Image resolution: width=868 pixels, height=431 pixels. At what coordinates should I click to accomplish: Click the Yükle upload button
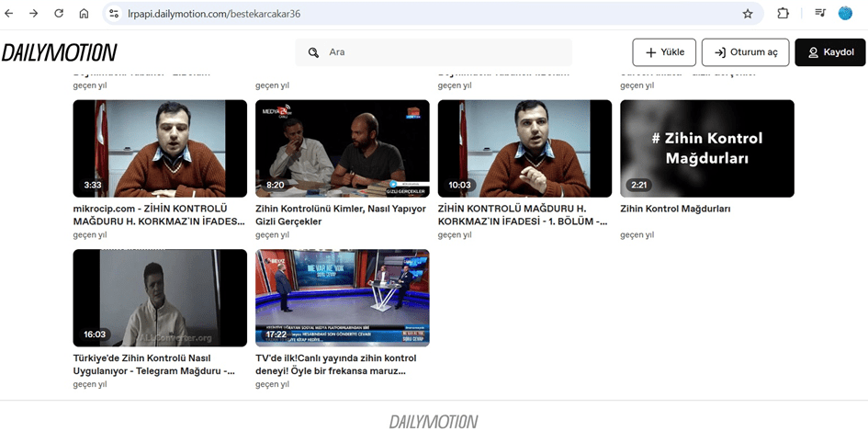coord(664,52)
